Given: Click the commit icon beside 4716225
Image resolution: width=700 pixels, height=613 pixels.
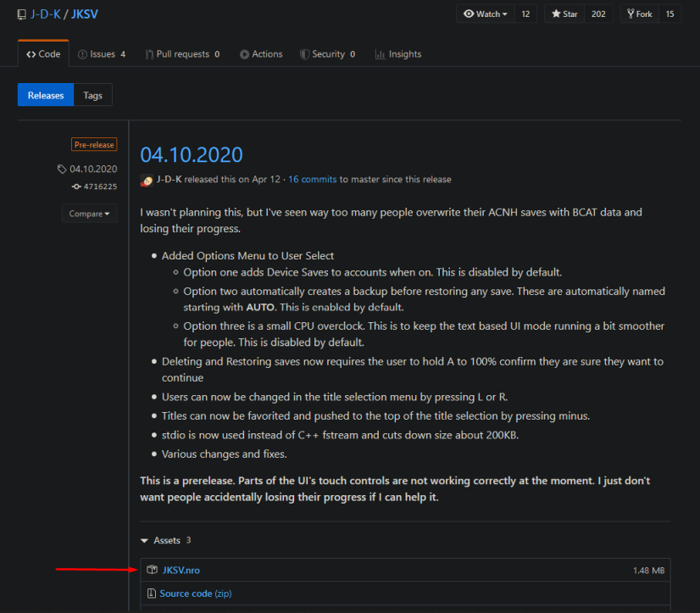Looking at the screenshot, I should tap(76, 187).
